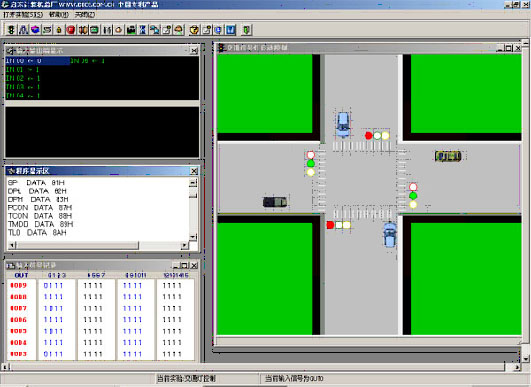Click the small padlock toolbar icon
Viewport: 531px width, 387px height.
click(x=59, y=30)
